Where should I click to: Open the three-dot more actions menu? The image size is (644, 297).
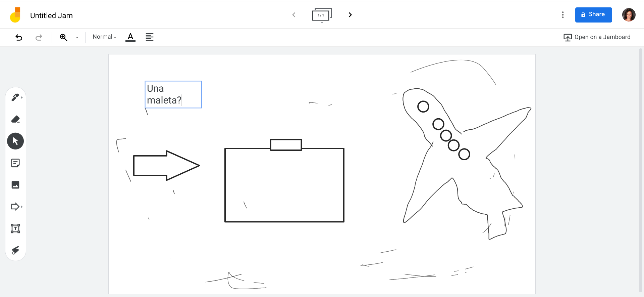(563, 15)
